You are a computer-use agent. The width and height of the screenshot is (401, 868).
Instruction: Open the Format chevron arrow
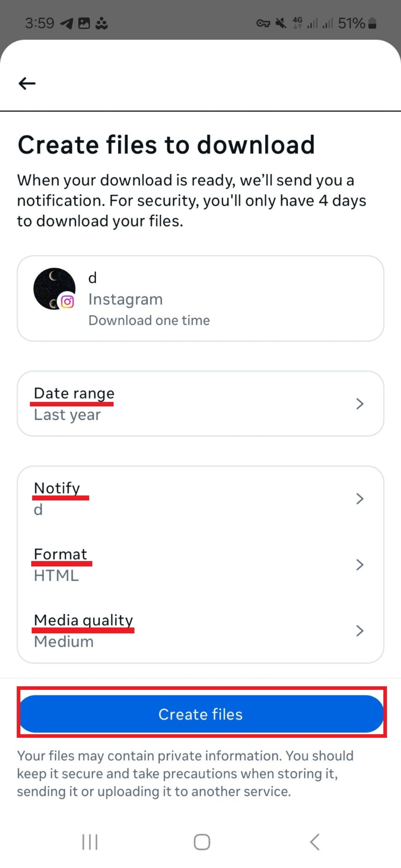pos(359,564)
